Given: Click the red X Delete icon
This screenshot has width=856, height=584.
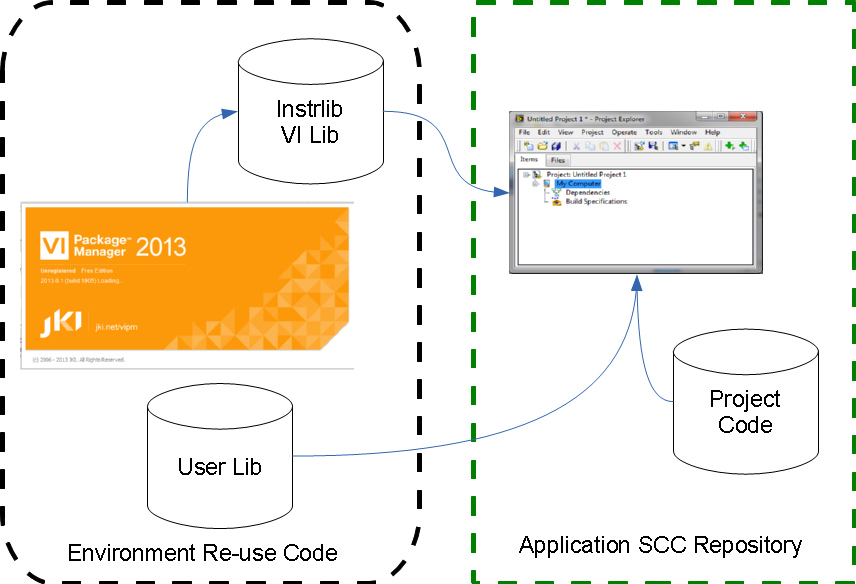Looking at the screenshot, I should click(x=617, y=146).
